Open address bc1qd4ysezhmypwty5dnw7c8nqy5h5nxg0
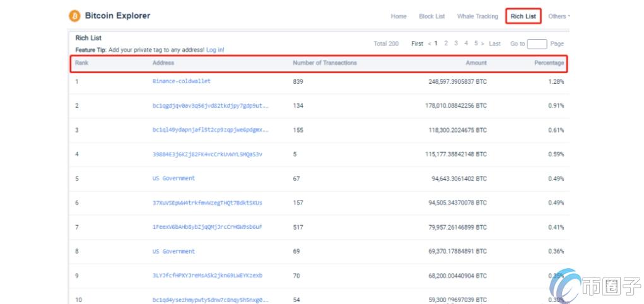Screen dimensions: 644x304 [x=211, y=300]
